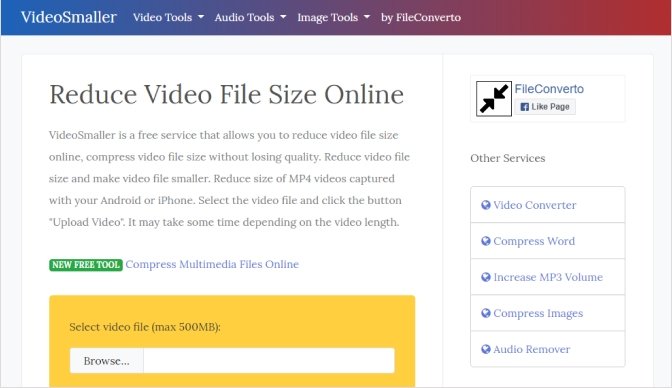Open the Increase MP3 Volume service
The image size is (672, 388).
(547, 277)
